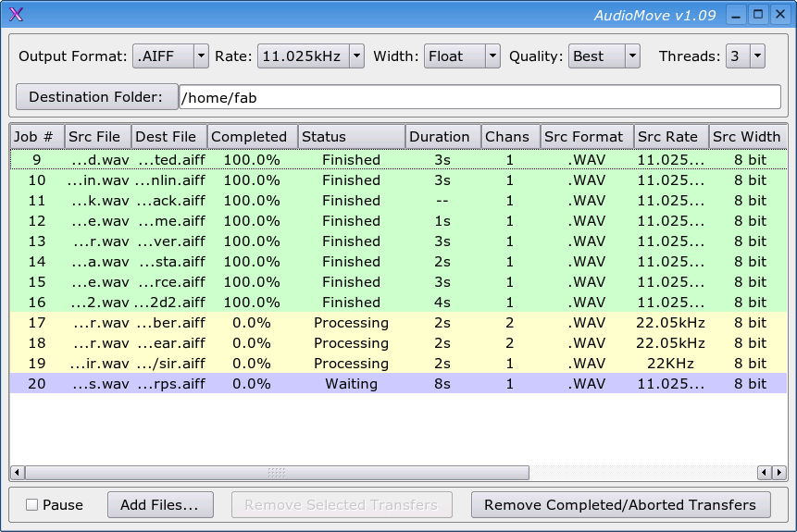
Task: Open the Output Format .AIFF dropdown
Action: click(170, 56)
